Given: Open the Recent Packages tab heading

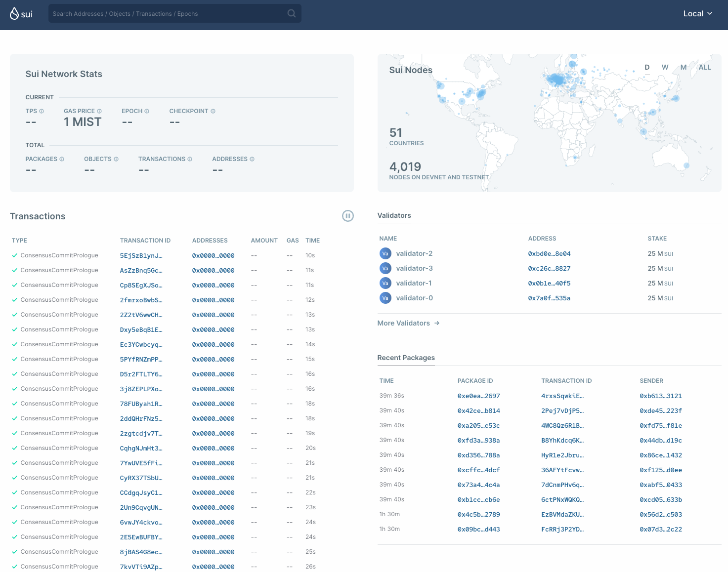Looking at the screenshot, I should [406, 358].
